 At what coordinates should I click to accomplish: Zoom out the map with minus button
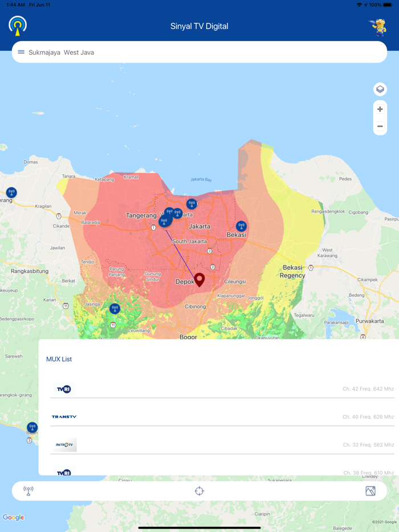coord(380,126)
